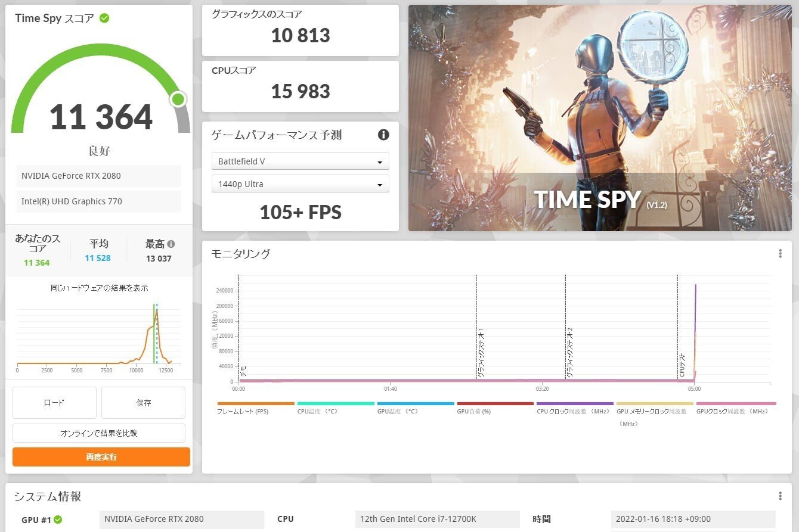This screenshot has width=799, height=532.
Task: Click the verification check beside GPU #1
Action: [58, 519]
